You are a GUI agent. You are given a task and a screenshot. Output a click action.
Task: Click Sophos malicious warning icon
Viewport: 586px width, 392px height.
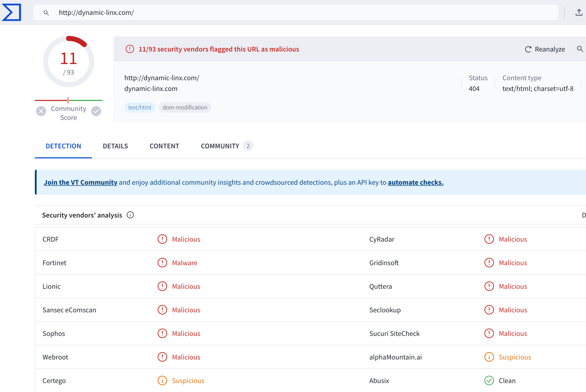(162, 333)
